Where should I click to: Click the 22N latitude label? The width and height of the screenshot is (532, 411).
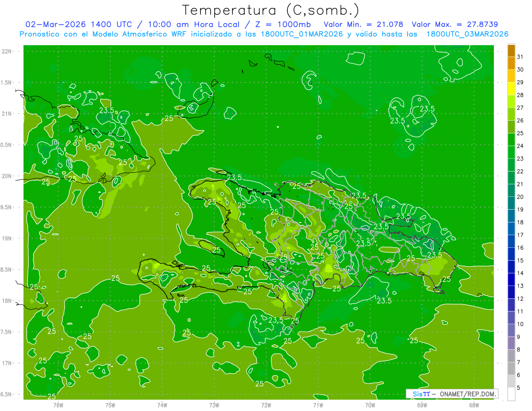tap(7, 51)
